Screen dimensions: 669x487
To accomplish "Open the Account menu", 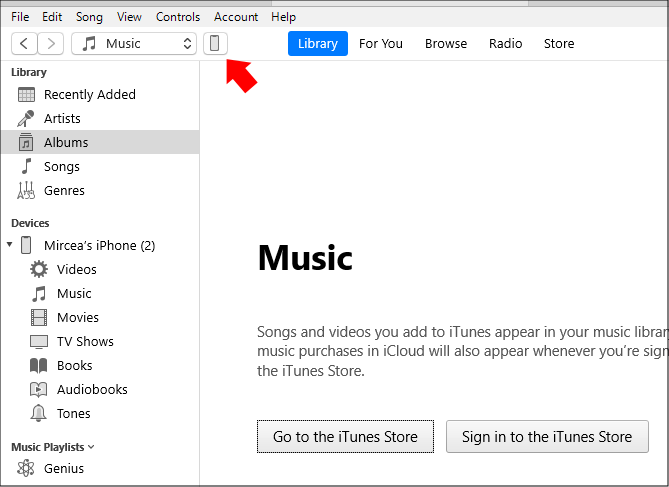I will [236, 17].
